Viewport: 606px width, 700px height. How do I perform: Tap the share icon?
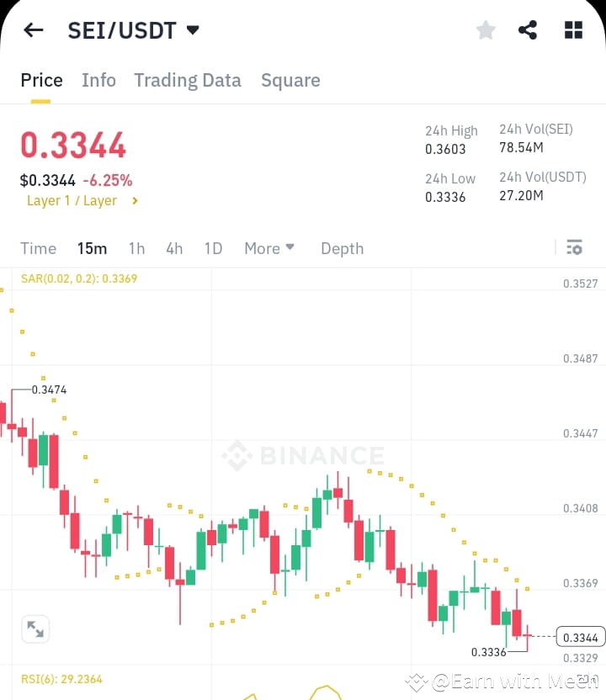[528, 29]
